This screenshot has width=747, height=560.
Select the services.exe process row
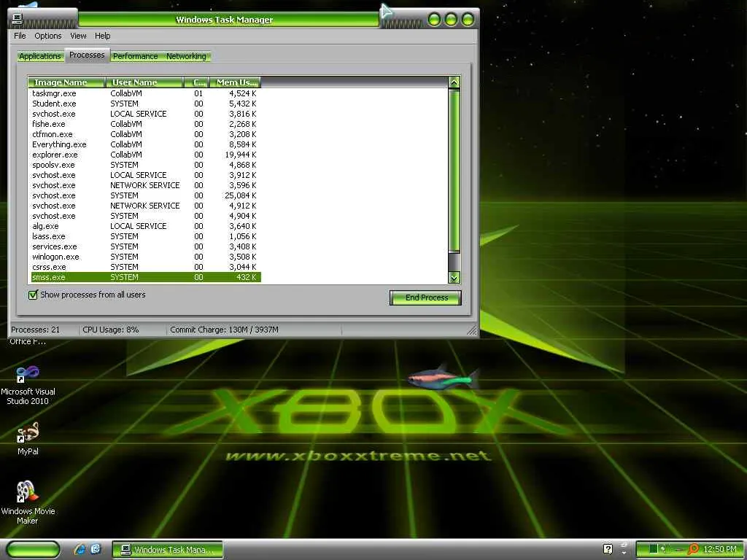coord(145,246)
